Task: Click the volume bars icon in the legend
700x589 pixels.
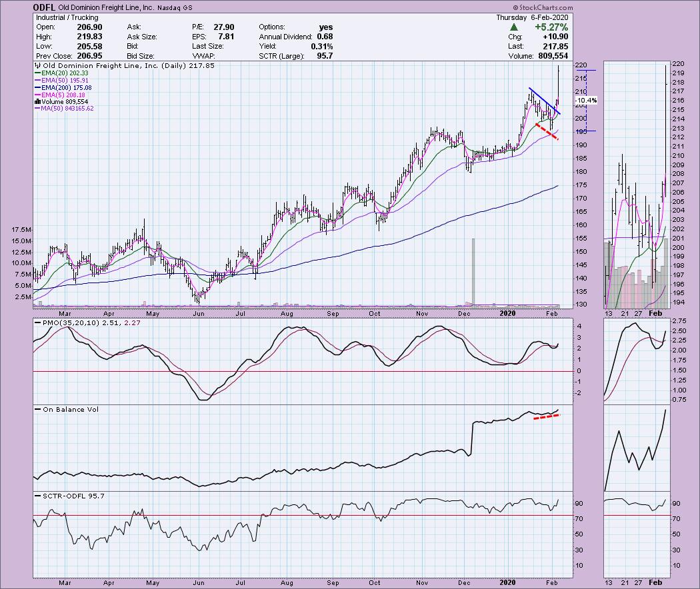Action: tap(37, 102)
